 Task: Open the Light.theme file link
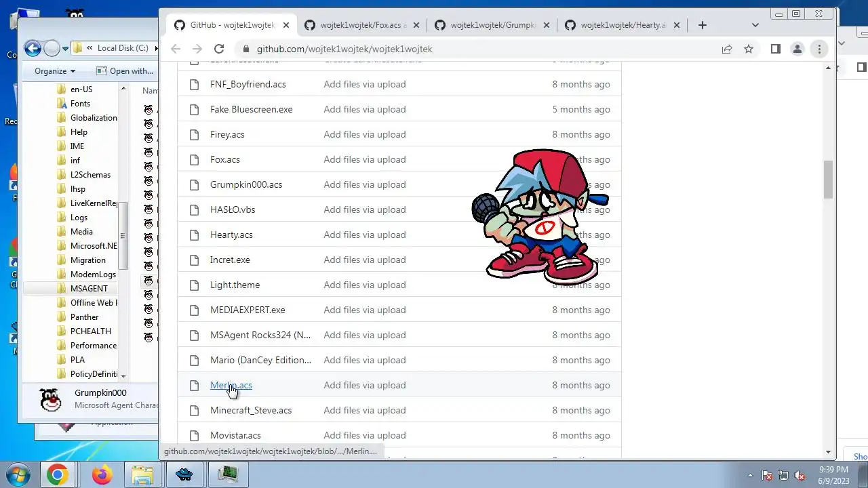click(235, 285)
